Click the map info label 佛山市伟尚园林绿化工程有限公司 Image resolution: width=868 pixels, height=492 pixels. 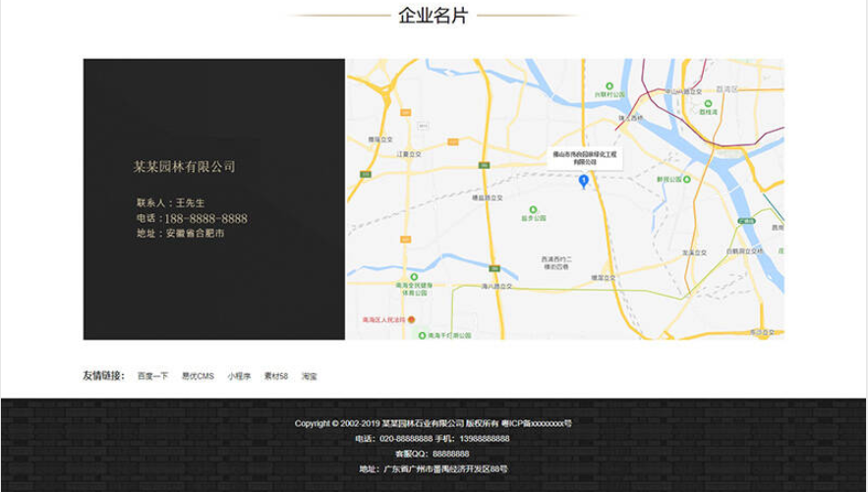coord(585,157)
